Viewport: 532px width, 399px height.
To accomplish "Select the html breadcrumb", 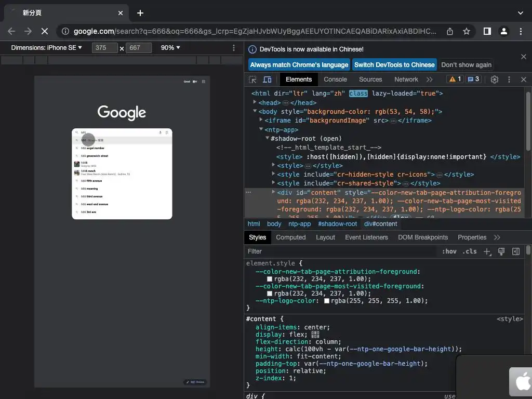I will pyautogui.click(x=254, y=224).
